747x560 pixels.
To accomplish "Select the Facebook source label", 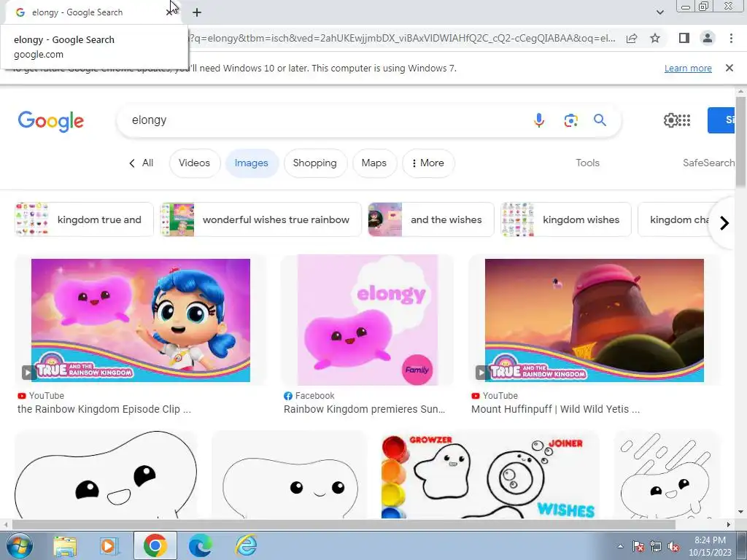I will [x=309, y=396].
